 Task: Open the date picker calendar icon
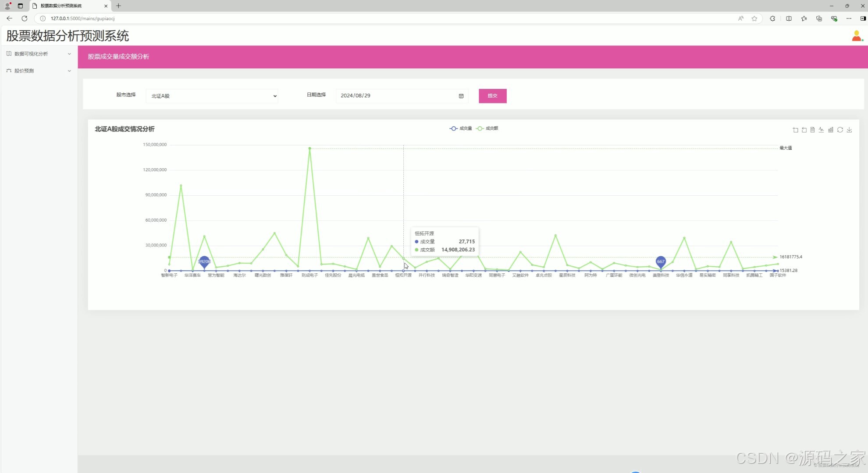[x=461, y=96]
